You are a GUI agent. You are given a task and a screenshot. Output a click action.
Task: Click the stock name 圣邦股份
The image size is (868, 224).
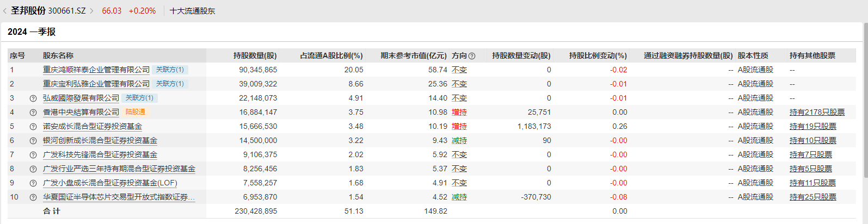[x=28, y=11]
